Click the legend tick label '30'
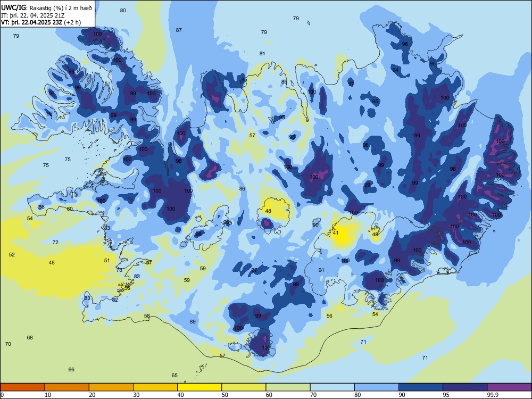The height and width of the screenshot is (399, 532). [x=136, y=395]
